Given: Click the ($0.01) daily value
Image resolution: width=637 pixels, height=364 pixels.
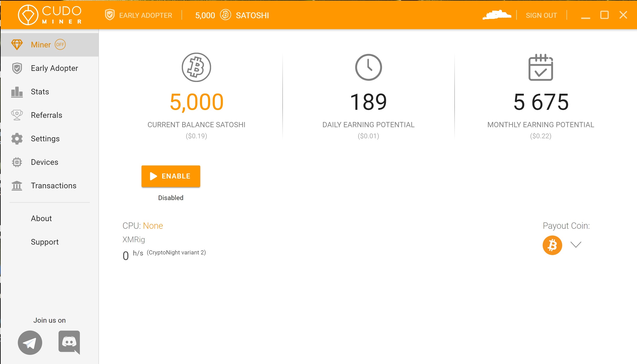Looking at the screenshot, I should [368, 136].
